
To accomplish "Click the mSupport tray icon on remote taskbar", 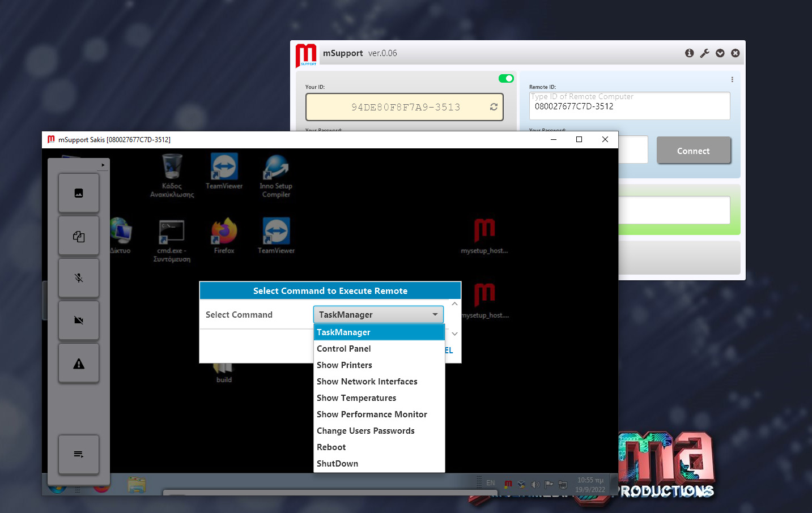I will 508,484.
